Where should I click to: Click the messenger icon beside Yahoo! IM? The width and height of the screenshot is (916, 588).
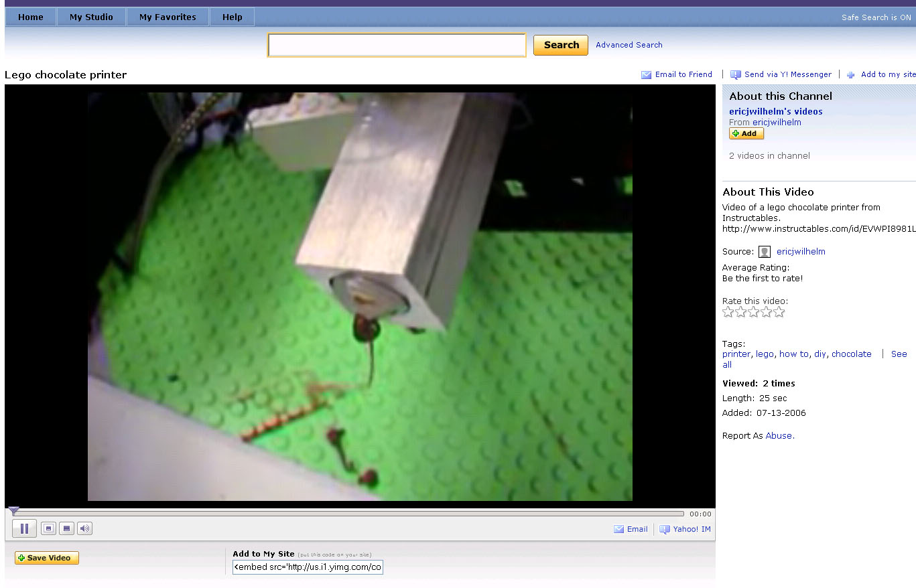[665, 529]
